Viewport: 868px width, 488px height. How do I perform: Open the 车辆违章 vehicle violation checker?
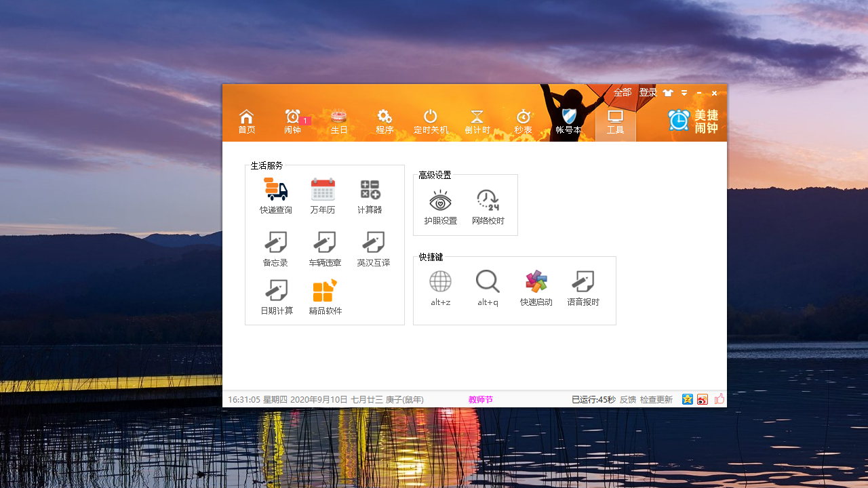point(324,247)
